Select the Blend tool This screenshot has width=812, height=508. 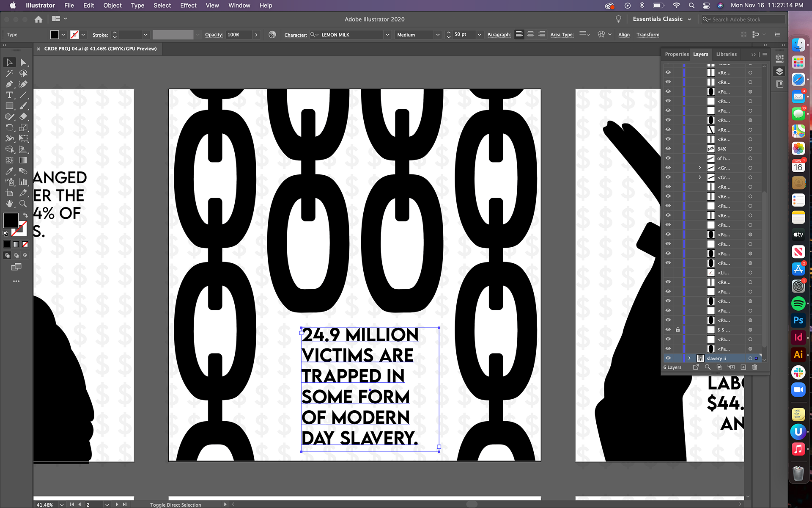click(x=23, y=171)
